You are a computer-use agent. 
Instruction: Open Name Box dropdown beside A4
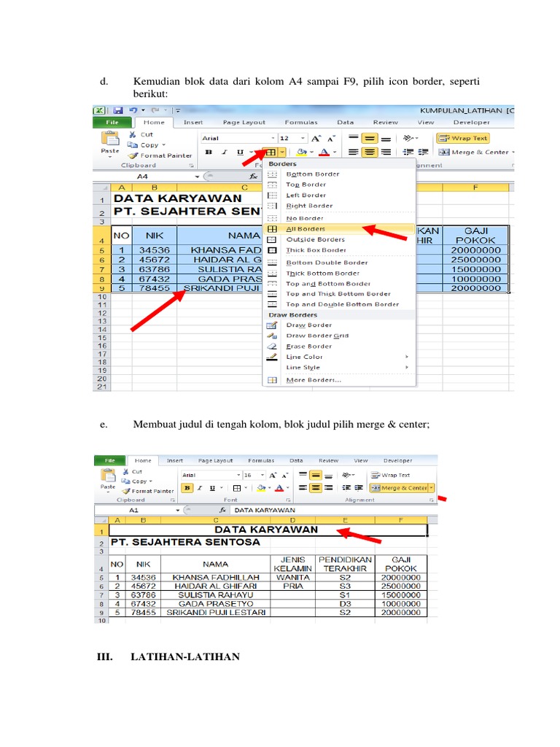click(197, 177)
